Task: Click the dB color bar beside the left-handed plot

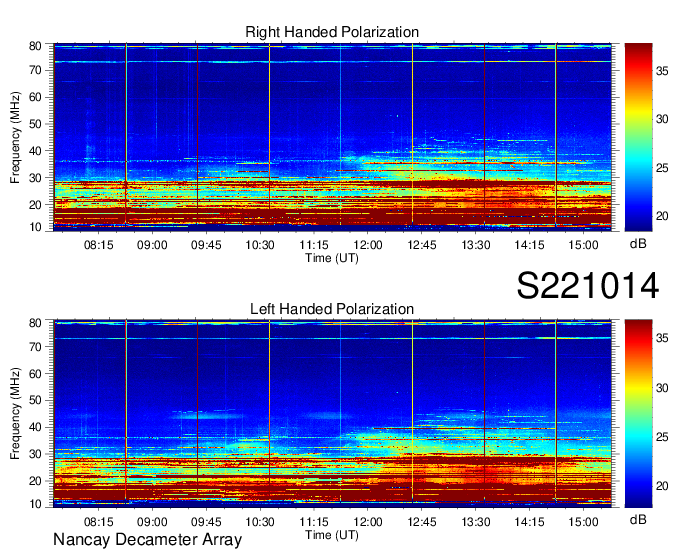Action: click(x=638, y=413)
